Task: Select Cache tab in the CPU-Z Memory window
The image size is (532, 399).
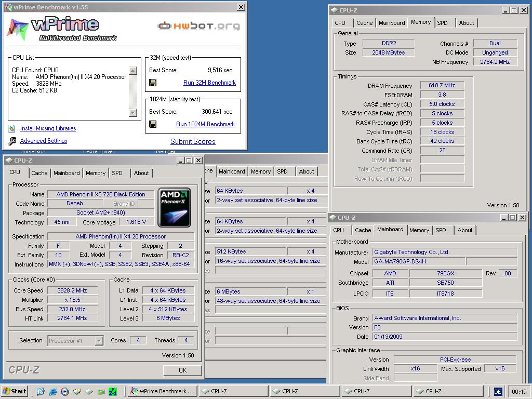Action: coord(364,23)
